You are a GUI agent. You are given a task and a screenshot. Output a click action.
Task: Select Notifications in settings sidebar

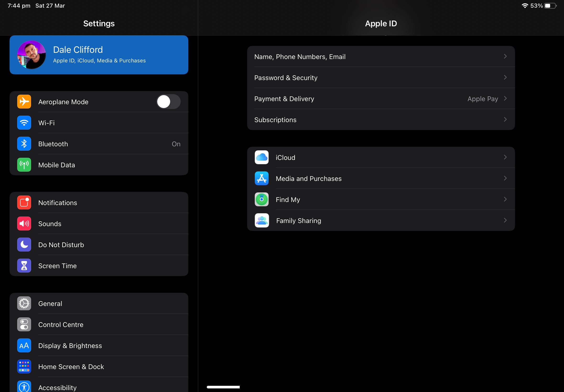(58, 203)
